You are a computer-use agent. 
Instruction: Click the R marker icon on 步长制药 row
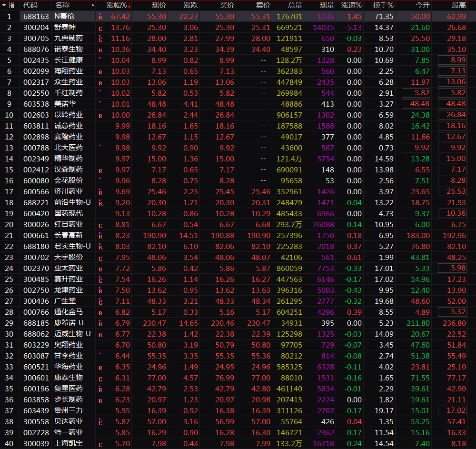(x=100, y=401)
